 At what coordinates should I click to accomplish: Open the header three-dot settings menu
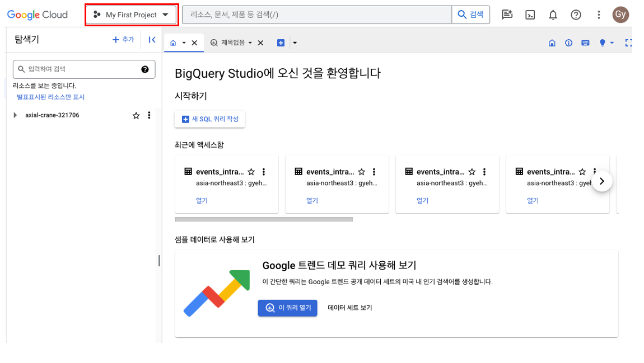[599, 15]
